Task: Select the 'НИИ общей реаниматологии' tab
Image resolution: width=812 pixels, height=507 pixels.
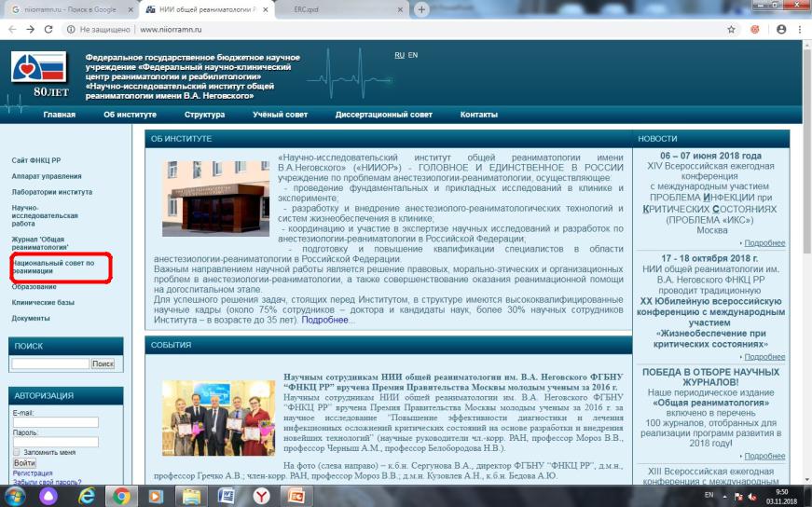Action: [206, 10]
